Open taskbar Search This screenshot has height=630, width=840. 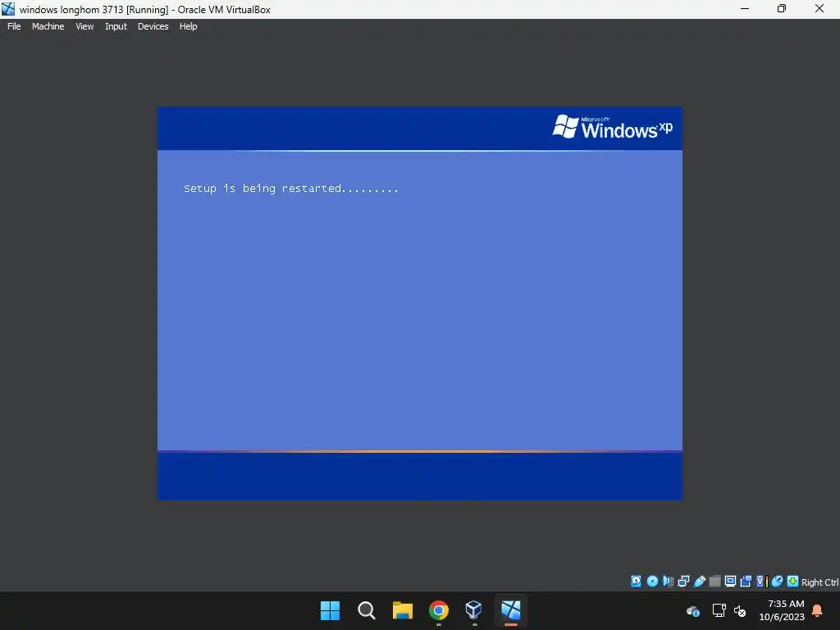pyautogui.click(x=367, y=610)
